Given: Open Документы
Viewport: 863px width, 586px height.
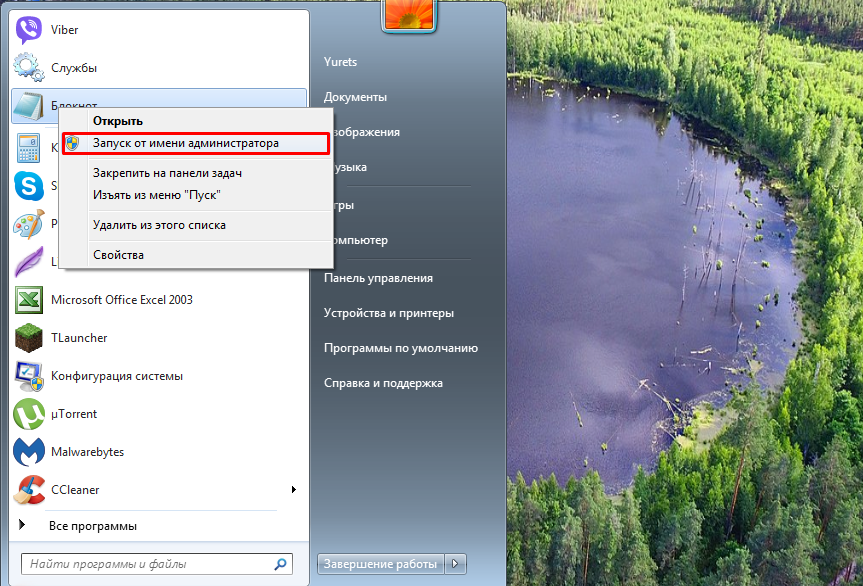Looking at the screenshot, I should [355, 97].
